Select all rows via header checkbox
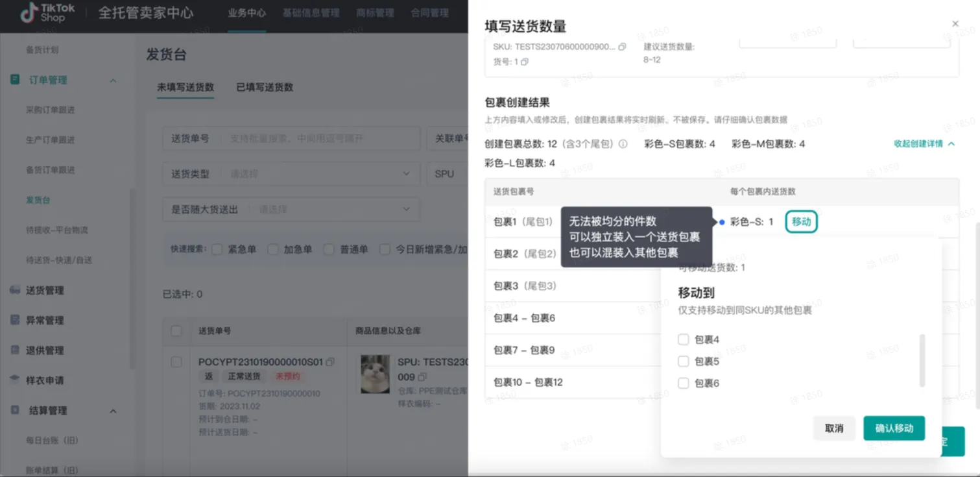The width and height of the screenshot is (980, 477). click(x=176, y=331)
